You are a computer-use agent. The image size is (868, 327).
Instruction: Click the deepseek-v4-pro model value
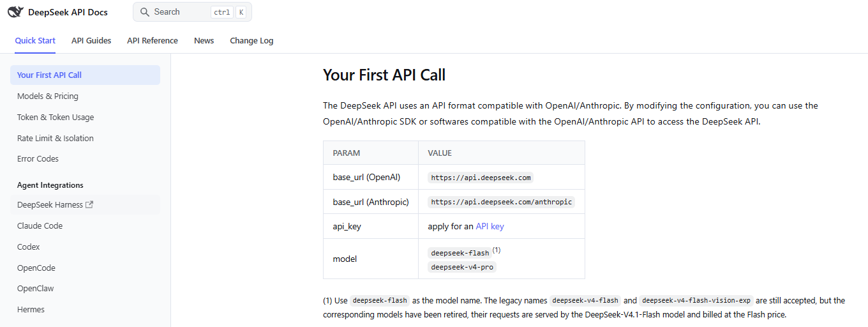462,267
